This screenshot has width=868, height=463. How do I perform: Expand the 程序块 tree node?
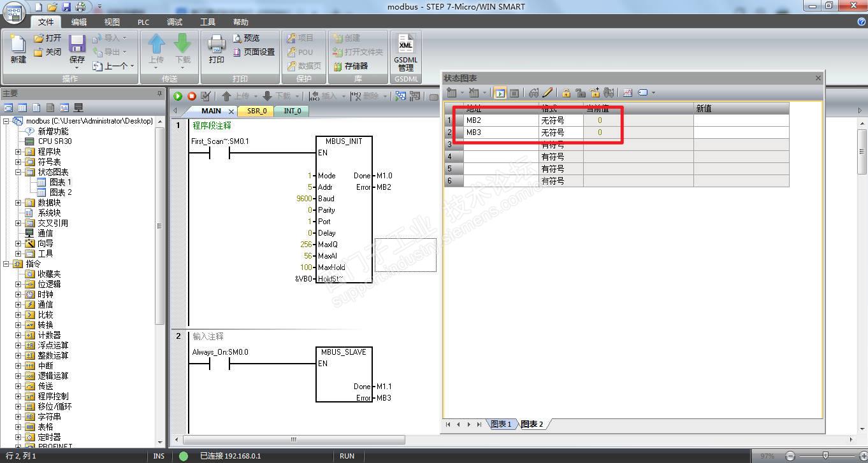[x=18, y=152]
